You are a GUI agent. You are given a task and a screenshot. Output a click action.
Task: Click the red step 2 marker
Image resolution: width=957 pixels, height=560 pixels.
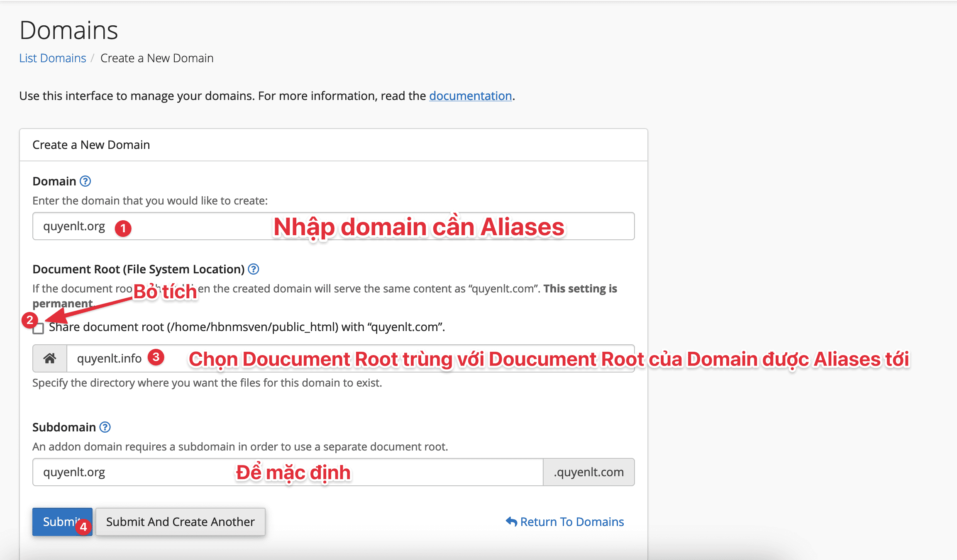pyautogui.click(x=29, y=320)
